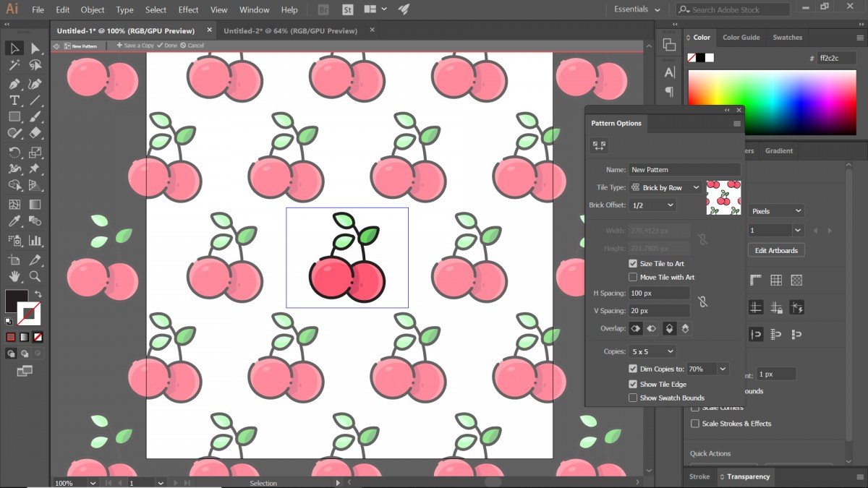Enable Move Tile with Art
This screenshot has height=488, width=868.
(633, 277)
